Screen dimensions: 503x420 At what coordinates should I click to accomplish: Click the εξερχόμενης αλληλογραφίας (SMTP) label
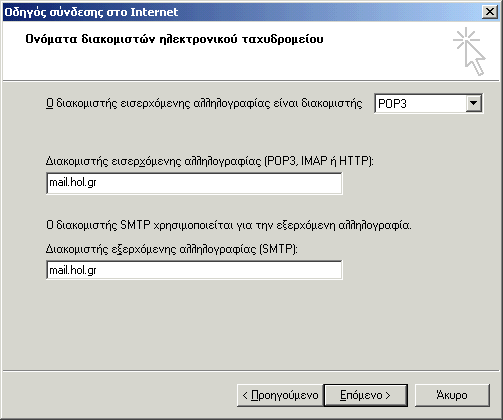click(172, 249)
